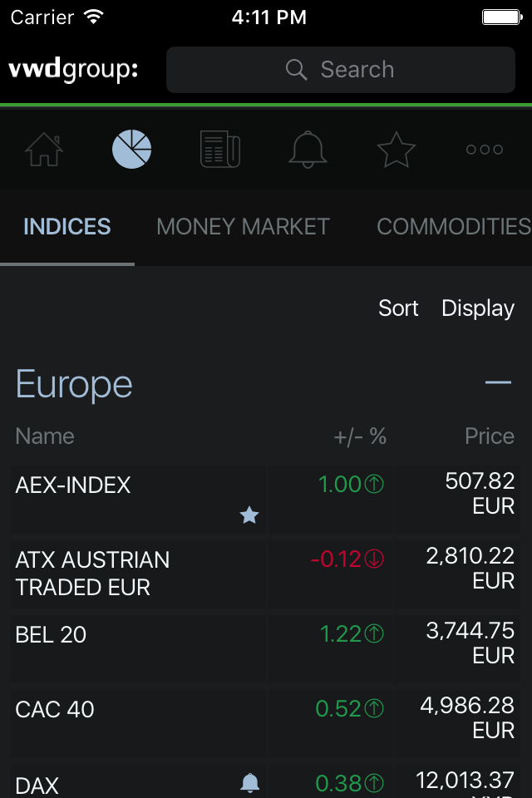Open ATX Austrian Traded EUR index

[92, 574]
